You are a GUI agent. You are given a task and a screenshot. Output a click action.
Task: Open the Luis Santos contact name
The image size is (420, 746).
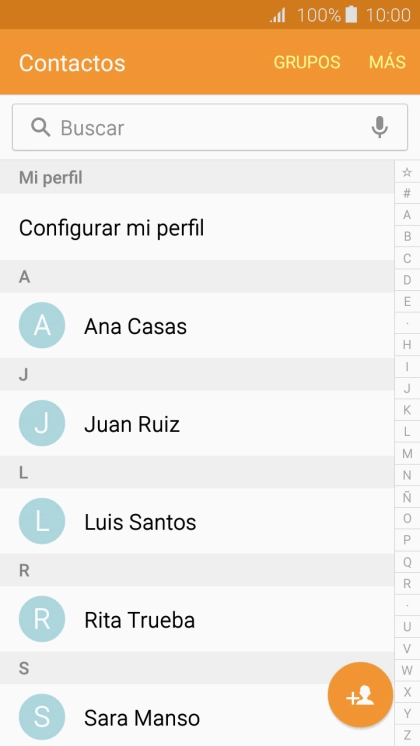[x=140, y=522]
